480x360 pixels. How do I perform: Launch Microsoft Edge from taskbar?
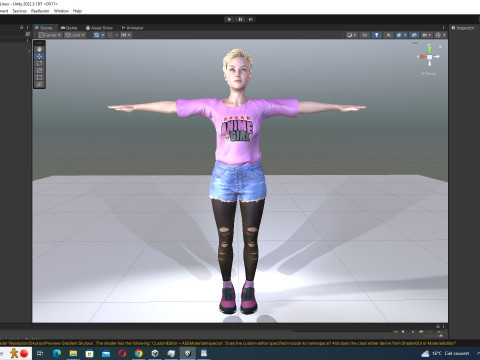click(57, 353)
